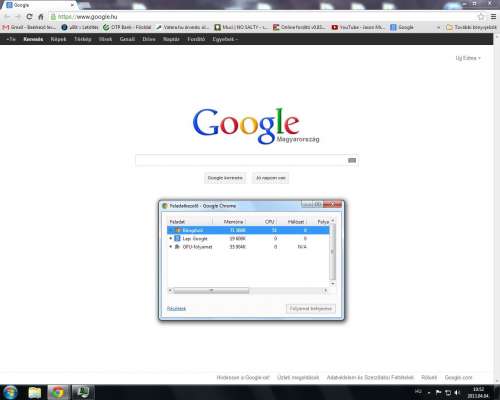500x400 pixels.
Task: Open the Adatvédelem és Szolgáltatási Feltételek link
Action: click(370, 377)
